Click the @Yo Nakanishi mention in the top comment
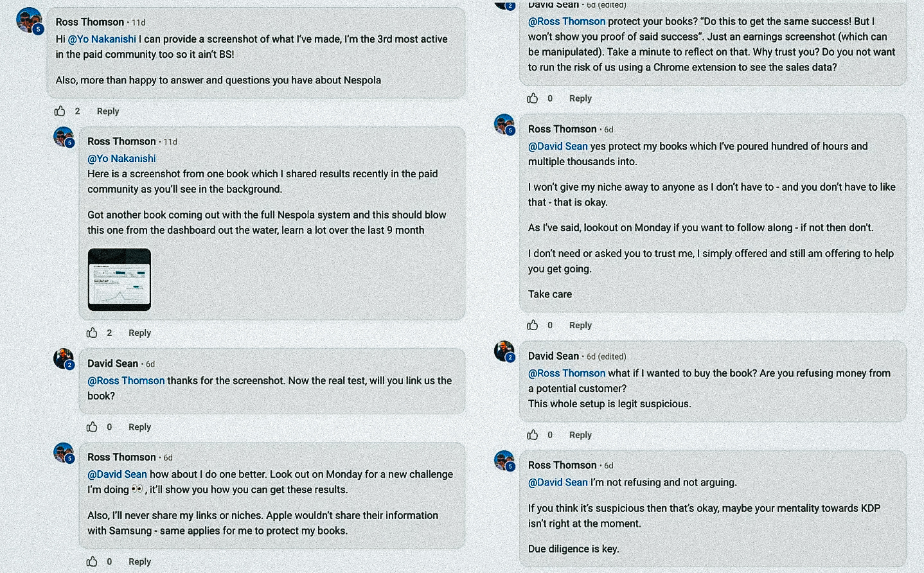This screenshot has height=573, width=924. coord(102,39)
